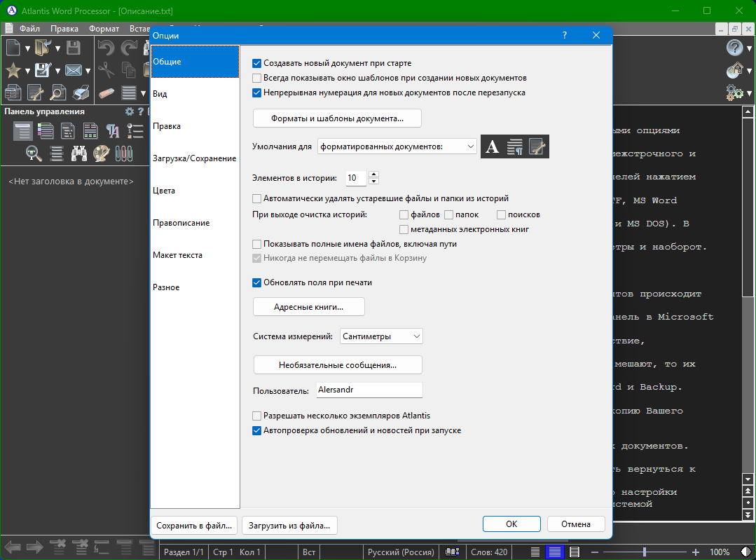Image resolution: width=756 pixels, height=560 pixels.
Task: Click the 'Форматы и шаблоны документа...' button
Action: [337, 118]
